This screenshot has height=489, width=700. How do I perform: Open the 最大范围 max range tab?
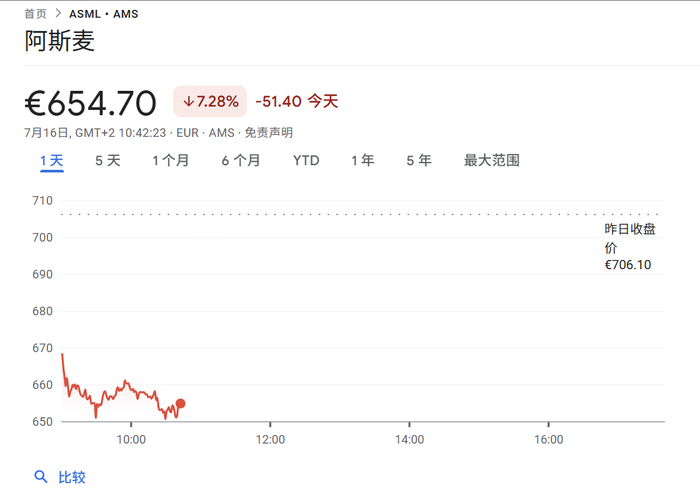click(492, 160)
